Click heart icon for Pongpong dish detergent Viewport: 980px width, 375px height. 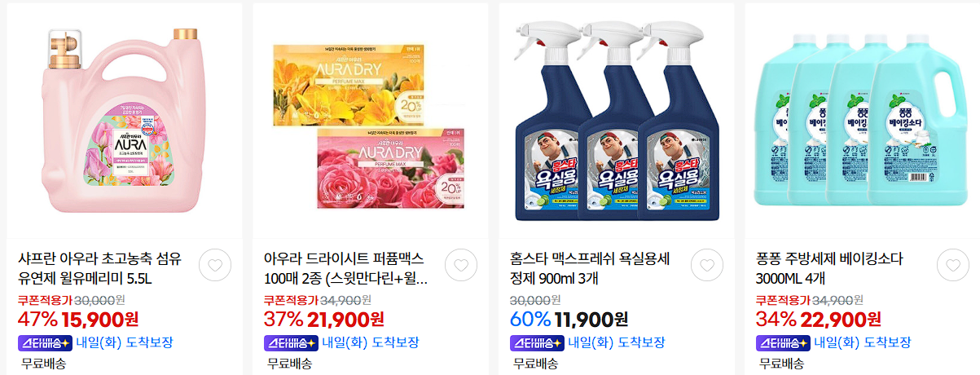click(x=953, y=265)
